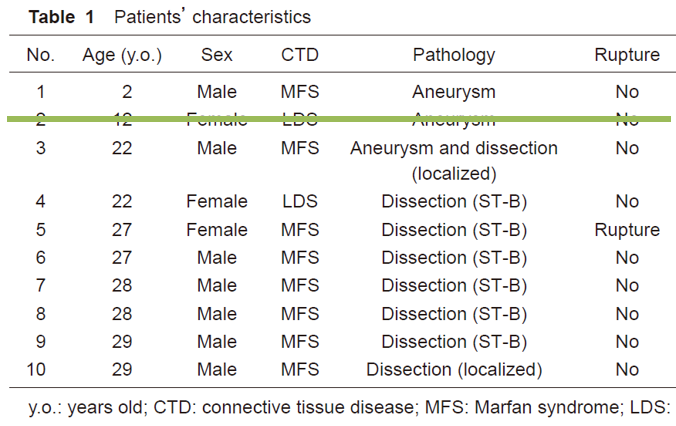Click the "CTD" column header
This screenshot has height=426, width=676.
pos(300,55)
